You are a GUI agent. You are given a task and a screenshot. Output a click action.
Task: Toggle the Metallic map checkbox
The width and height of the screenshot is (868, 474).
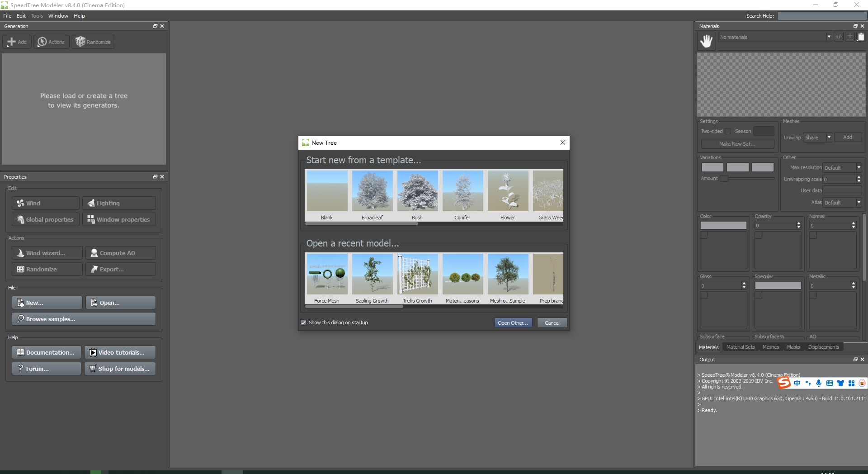coord(813,295)
